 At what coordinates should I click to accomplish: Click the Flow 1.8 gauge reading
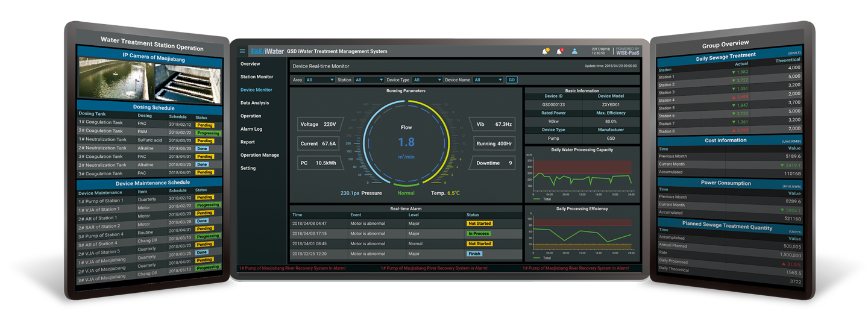pyautogui.click(x=406, y=143)
